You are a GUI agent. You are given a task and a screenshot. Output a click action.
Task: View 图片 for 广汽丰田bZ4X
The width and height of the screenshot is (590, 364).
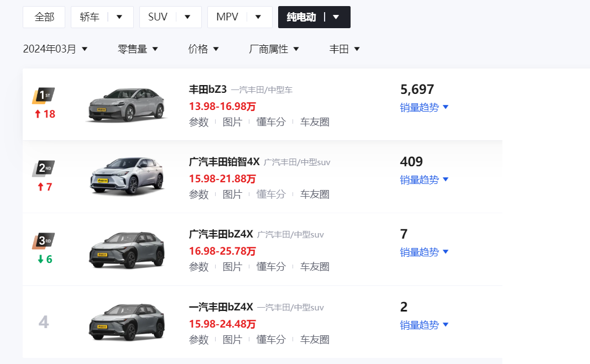pyautogui.click(x=232, y=267)
